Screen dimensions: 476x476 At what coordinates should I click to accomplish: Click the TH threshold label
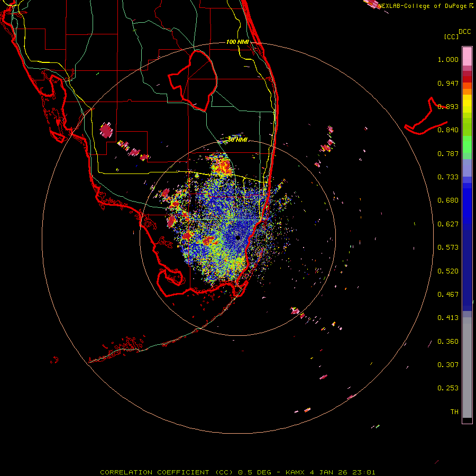point(454,412)
